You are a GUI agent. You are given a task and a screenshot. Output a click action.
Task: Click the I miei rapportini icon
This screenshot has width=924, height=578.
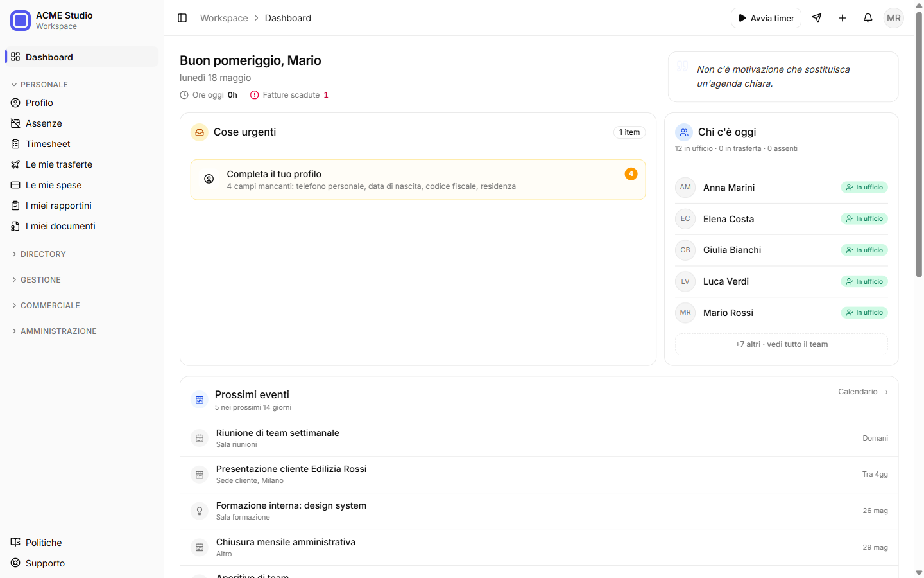tap(15, 206)
